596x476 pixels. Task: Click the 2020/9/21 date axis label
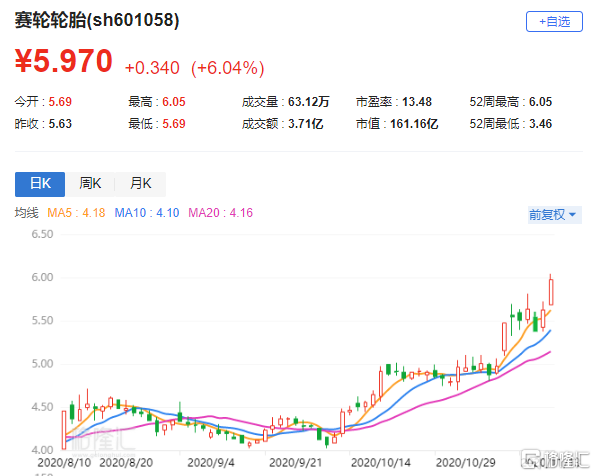[x=295, y=463]
